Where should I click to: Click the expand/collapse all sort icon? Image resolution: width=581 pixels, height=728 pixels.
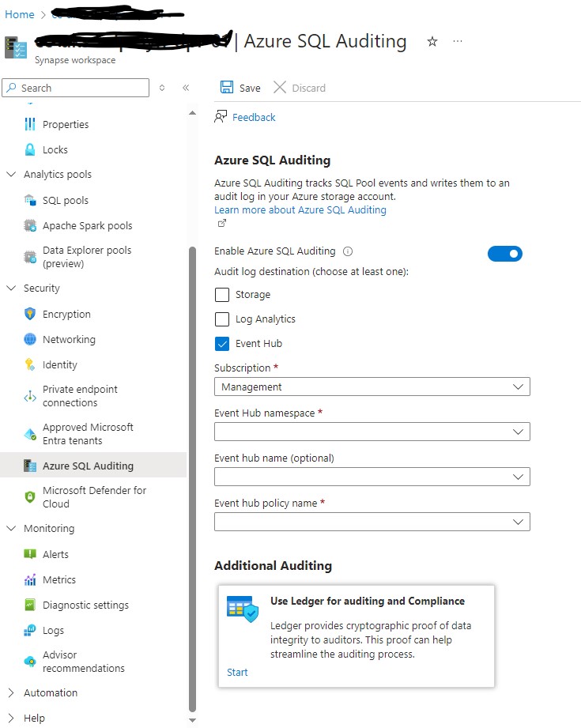tap(162, 88)
